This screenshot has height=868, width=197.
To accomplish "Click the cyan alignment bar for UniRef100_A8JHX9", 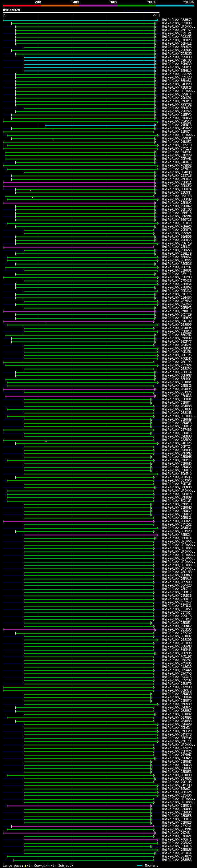I will click(80, 20).
